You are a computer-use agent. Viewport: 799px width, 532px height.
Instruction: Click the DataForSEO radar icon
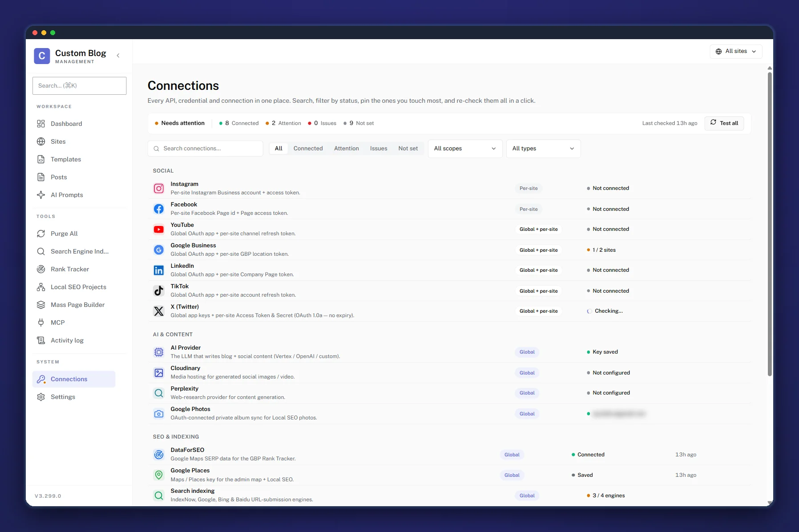pos(159,454)
